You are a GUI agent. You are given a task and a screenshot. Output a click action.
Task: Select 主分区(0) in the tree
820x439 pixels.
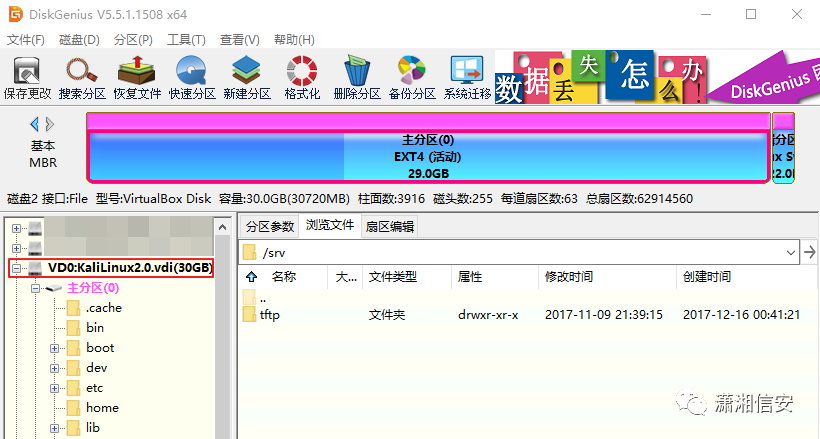93,288
